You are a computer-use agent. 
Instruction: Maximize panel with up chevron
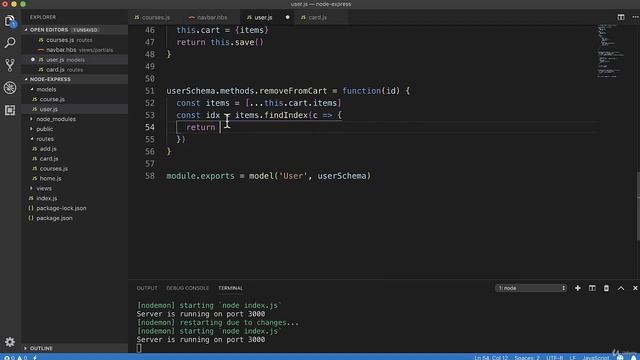621,288
